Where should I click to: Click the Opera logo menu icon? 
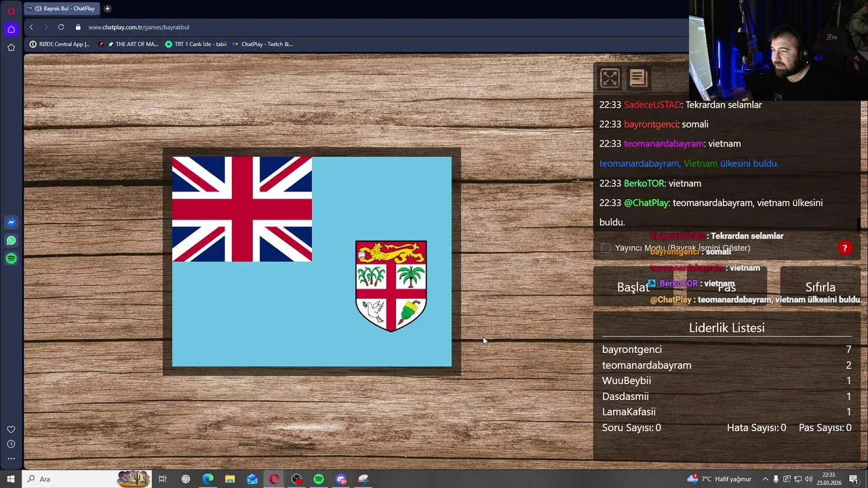[x=11, y=11]
